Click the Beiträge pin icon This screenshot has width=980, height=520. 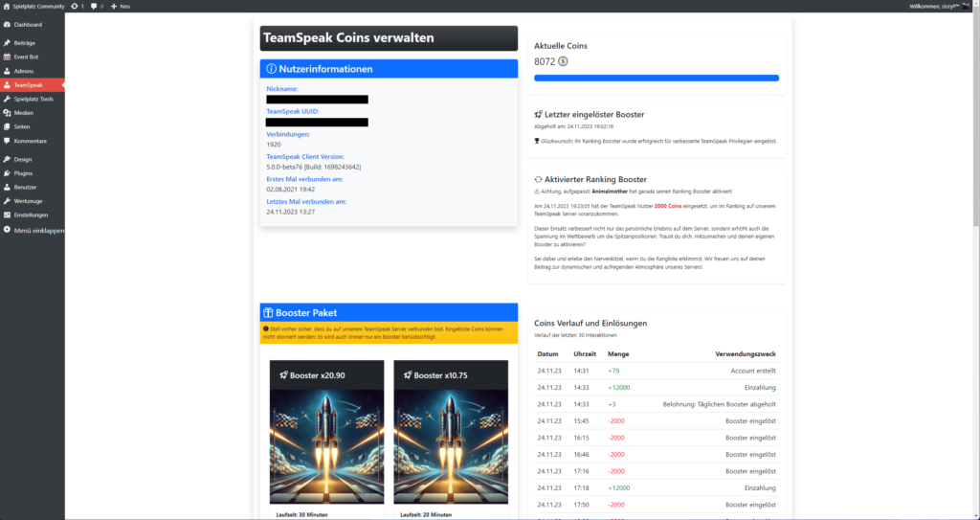click(7, 43)
